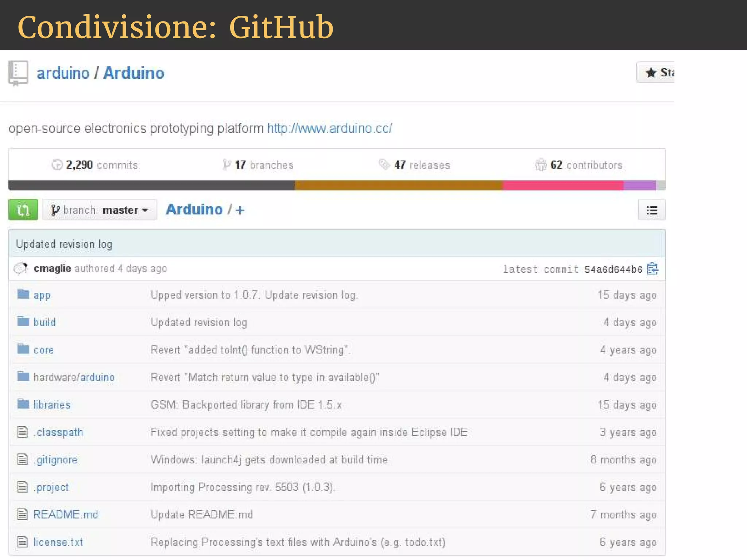
Task: Open latest commit 54a6d644b6 hash
Action: [x=613, y=269]
